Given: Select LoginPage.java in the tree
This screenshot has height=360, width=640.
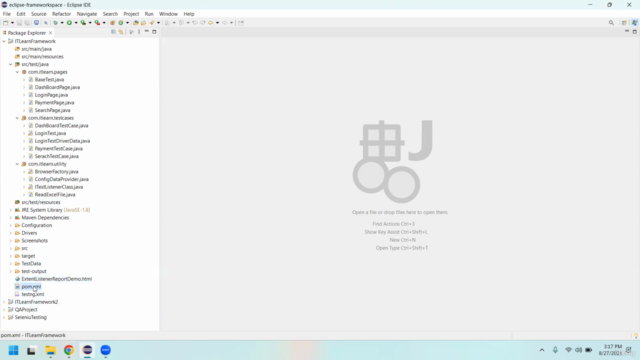Looking at the screenshot, I should 51,95.
